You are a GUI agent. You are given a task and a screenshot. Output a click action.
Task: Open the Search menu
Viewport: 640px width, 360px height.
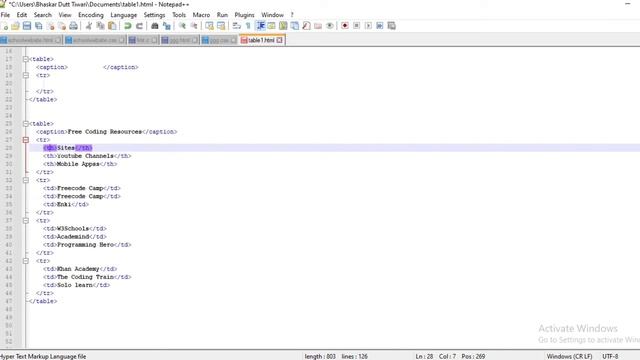point(42,15)
